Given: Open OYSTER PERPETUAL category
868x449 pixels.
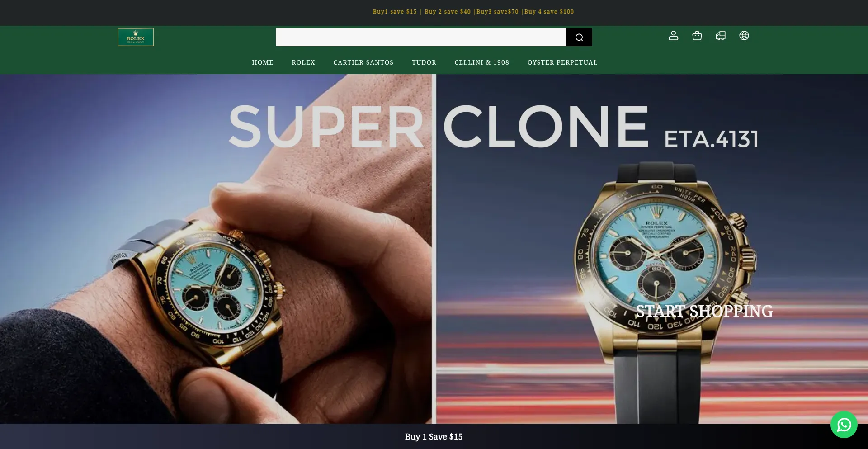Looking at the screenshot, I should 562,62.
